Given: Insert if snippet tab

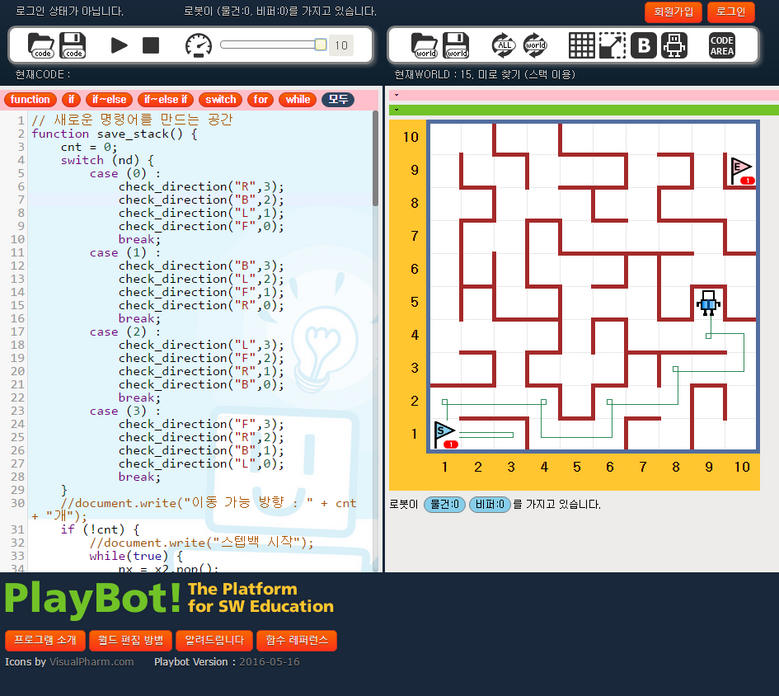Looking at the screenshot, I should pyautogui.click(x=71, y=99).
